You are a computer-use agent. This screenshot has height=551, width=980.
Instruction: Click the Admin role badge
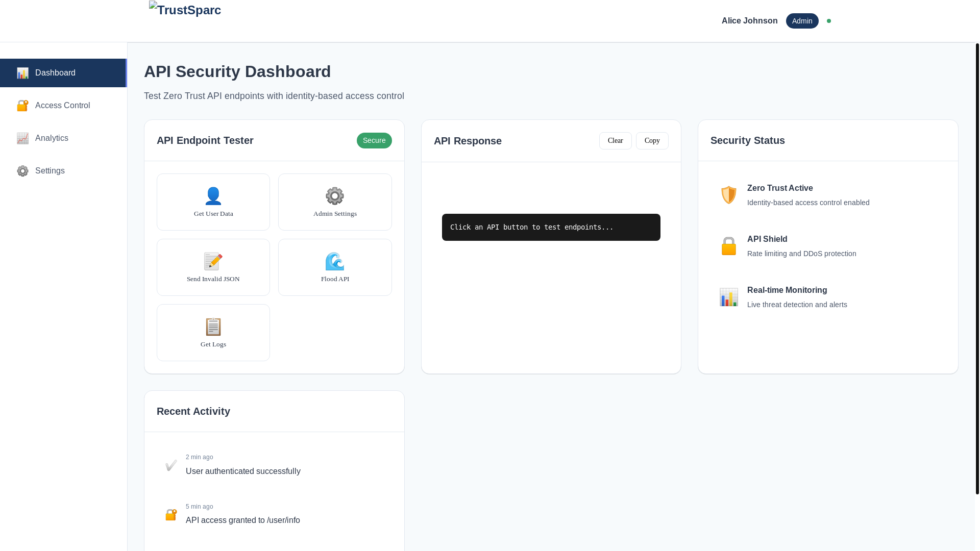pyautogui.click(x=802, y=21)
